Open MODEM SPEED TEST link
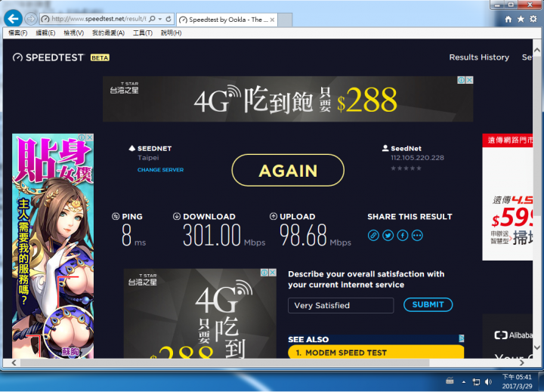The image size is (544, 392). pyautogui.click(x=376, y=353)
